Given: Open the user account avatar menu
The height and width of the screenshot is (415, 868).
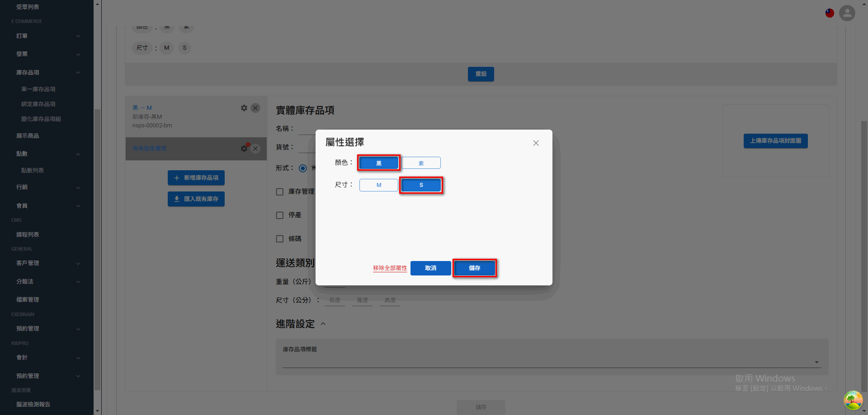Looking at the screenshot, I should [847, 13].
